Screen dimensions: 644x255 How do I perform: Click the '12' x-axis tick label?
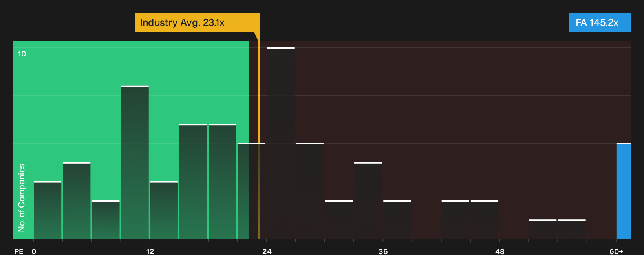[x=150, y=251]
